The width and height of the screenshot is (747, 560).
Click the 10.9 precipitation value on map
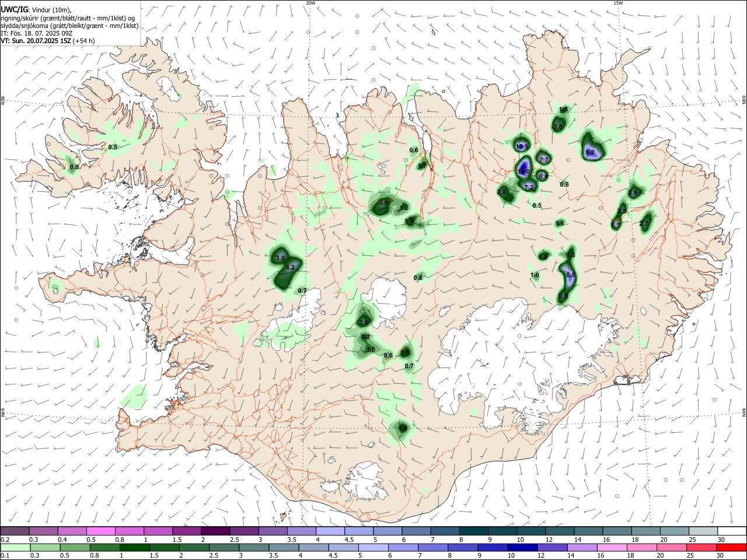point(522,147)
